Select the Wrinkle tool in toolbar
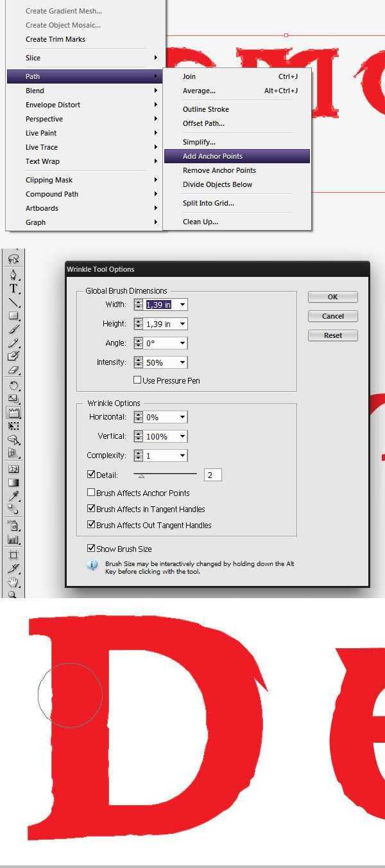The image size is (385, 868). click(13, 412)
